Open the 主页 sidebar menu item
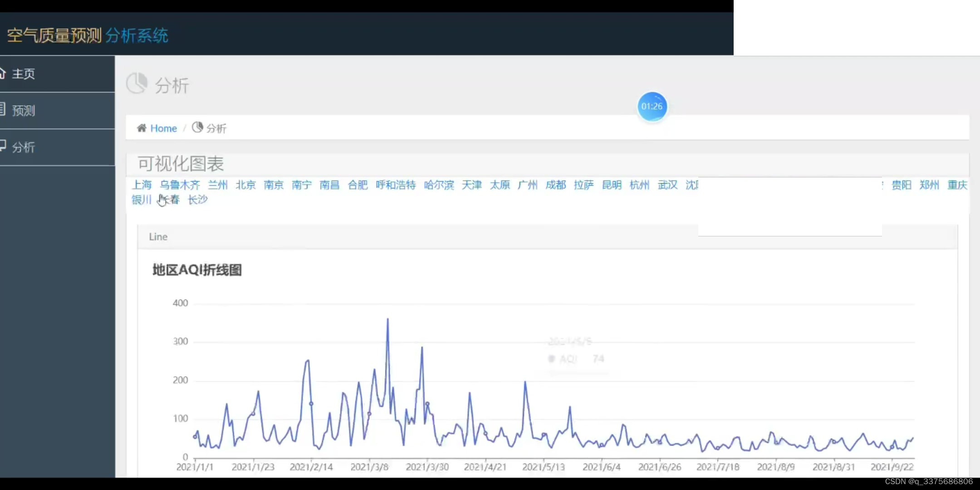This screenshot has width=980, height=490. point(24,74)
